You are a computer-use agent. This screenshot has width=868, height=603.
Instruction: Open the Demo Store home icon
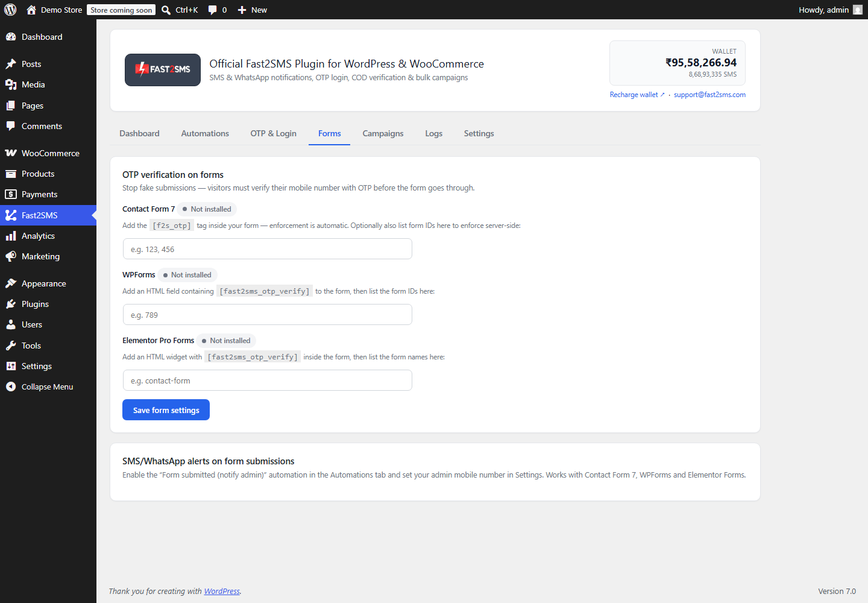tap(31, 10)
